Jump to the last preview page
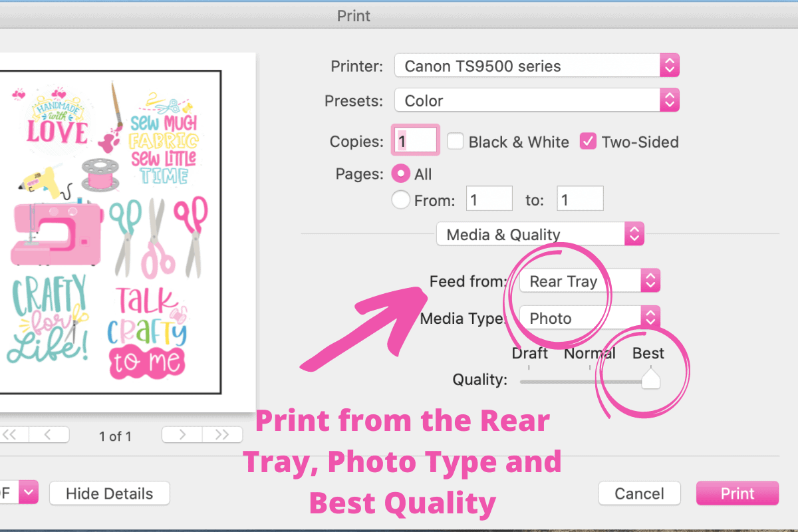 222,435
